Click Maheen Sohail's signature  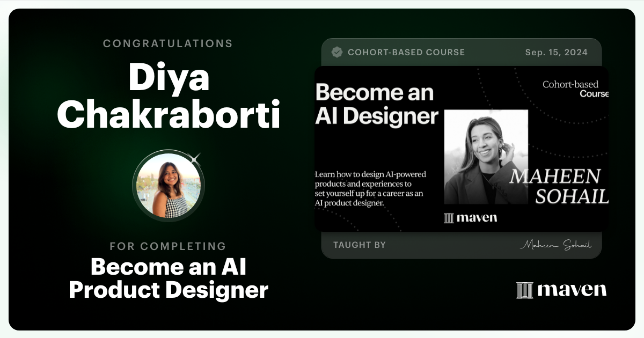click(558, 244)
